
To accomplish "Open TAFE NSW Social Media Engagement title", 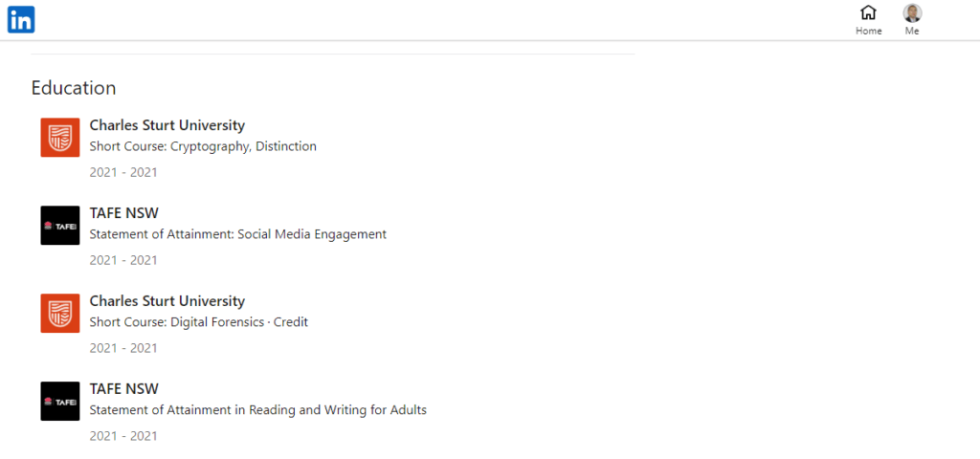I will tap(124, 213).
